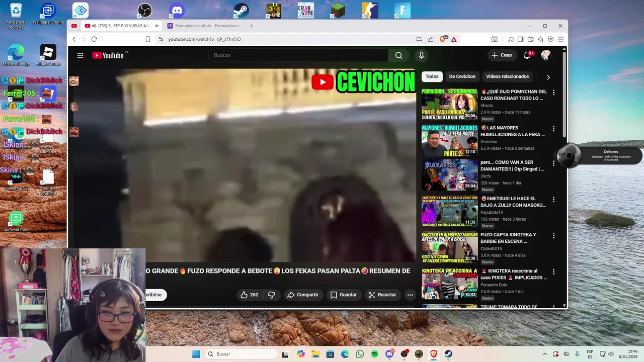
Task: Open EMETSUKI LE HACE EL BAJO A ZULLY title
Action: coord(513,202)
